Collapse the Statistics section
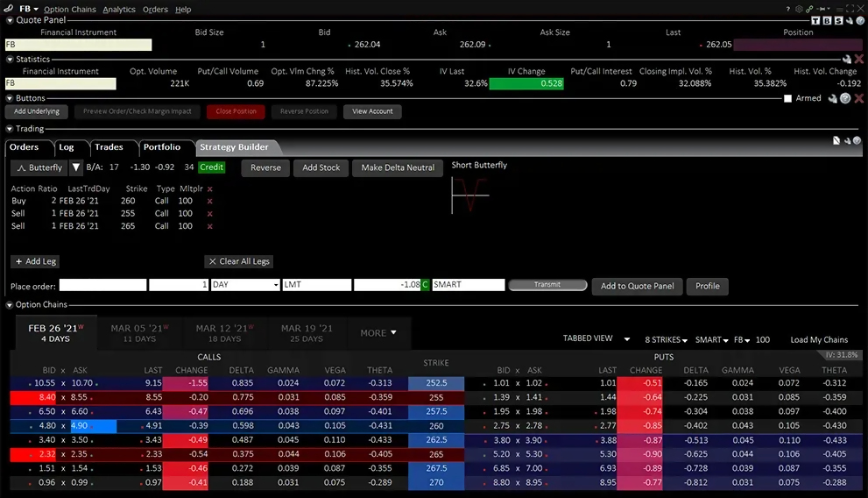868x498 pixels. pyautogui.click(x=10, y=60)
